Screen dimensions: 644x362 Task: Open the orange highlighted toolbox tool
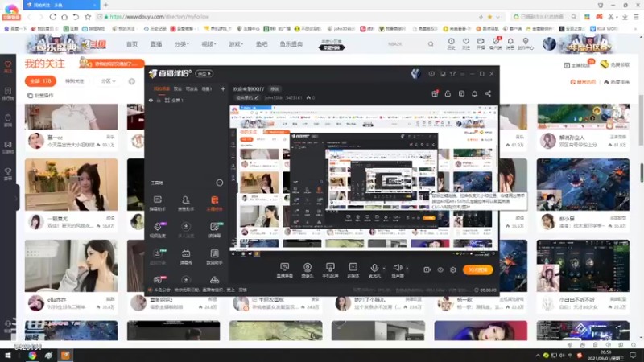pos(214,204)
